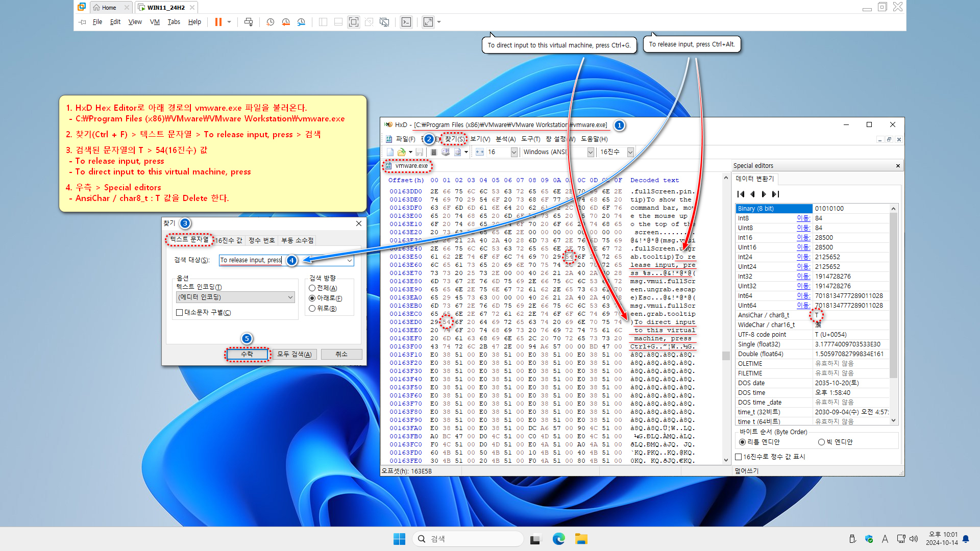Open the VMware console view icon
Image resolution: width=980 pixels, height=551 pixels.
406,22
